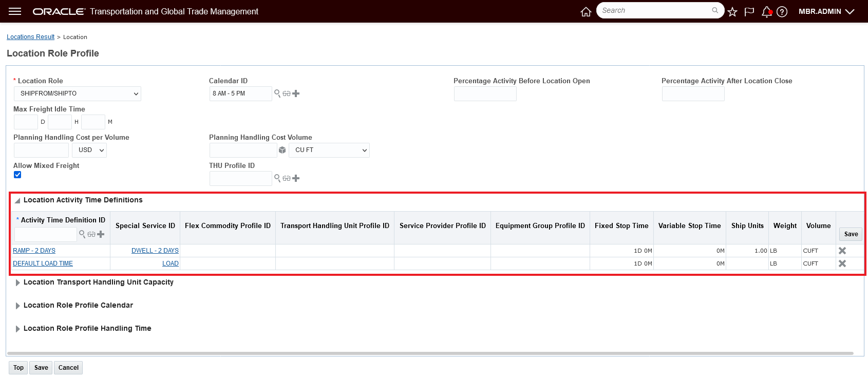The height and width of the screenshot is (377, 868).
Task: Open Favorites star icon
Action: point(732,12)
